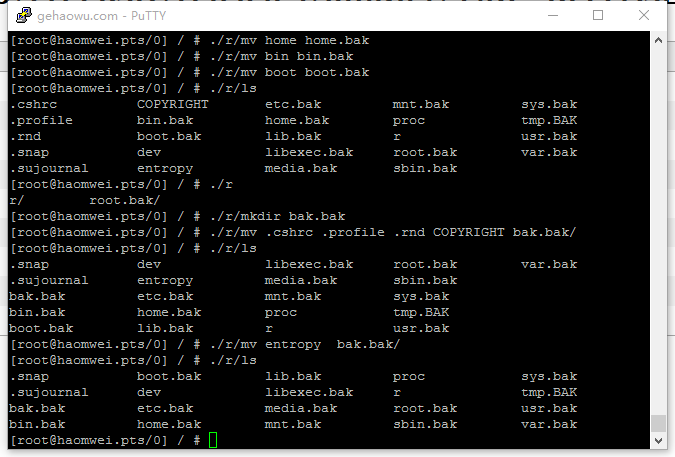Click the terminal scrollbar thumb
675x457 pixels.
point(658,423)
